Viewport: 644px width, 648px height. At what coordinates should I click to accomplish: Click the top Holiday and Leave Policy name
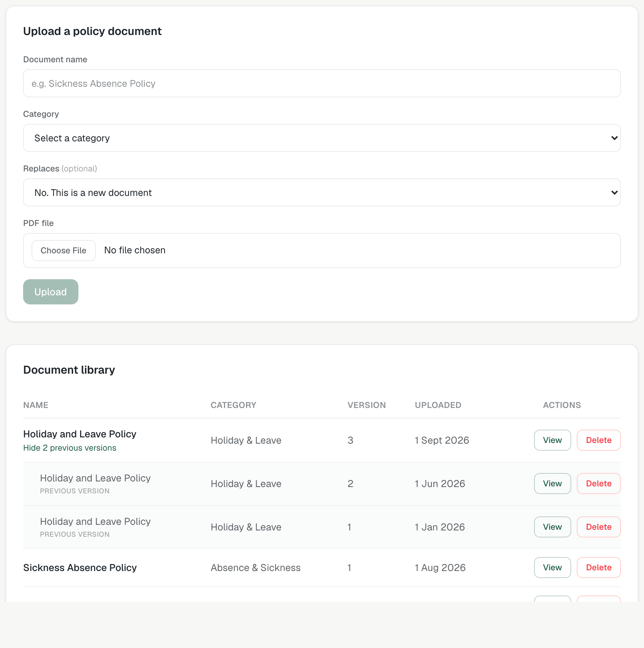click(80, 434)
